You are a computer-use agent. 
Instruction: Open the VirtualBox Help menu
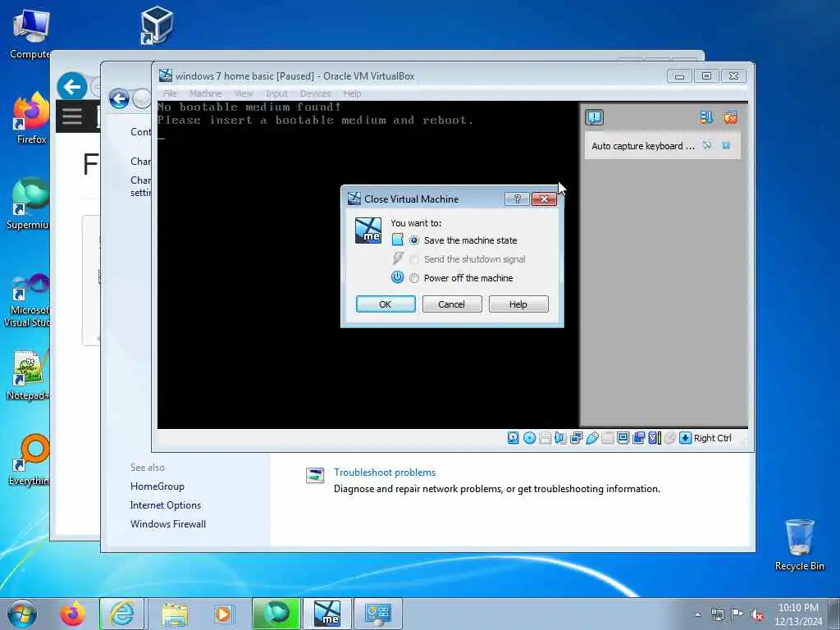coord(352,94)
